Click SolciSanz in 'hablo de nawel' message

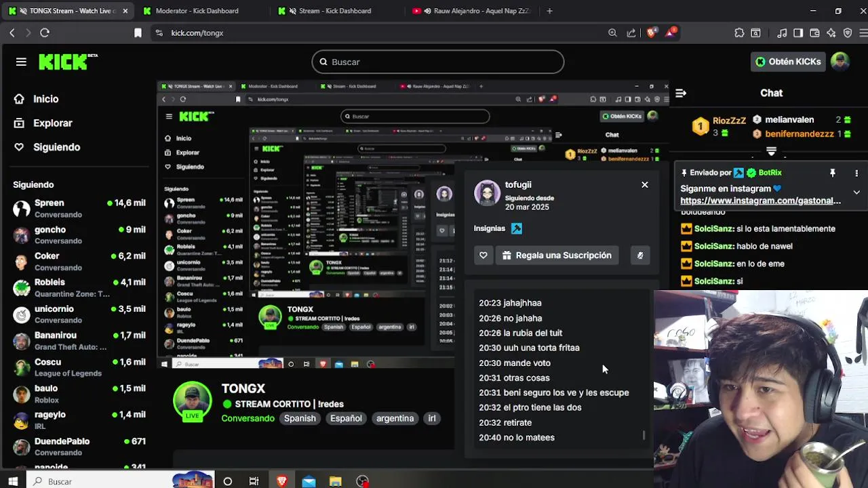click(713, 246)
